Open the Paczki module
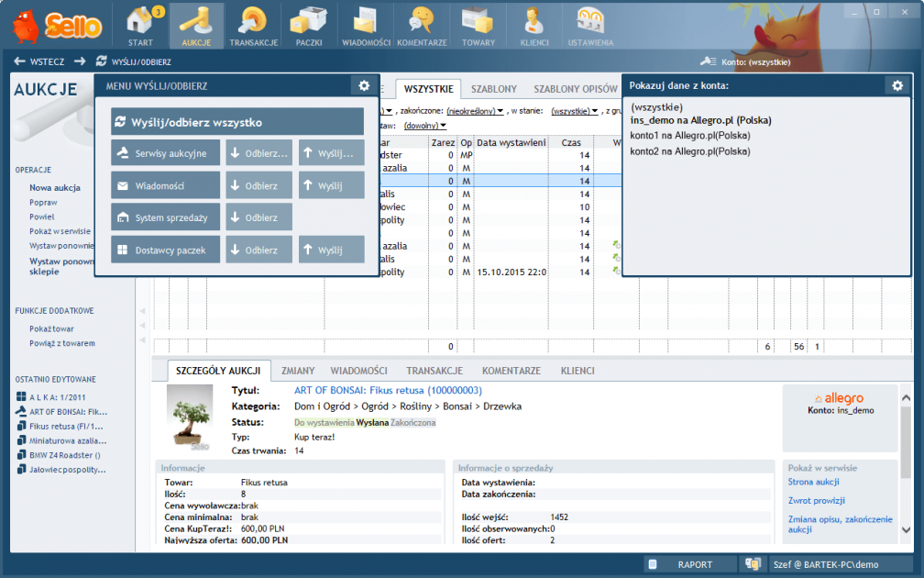Viewport: 924px width, 578px height. click(308, 26)
